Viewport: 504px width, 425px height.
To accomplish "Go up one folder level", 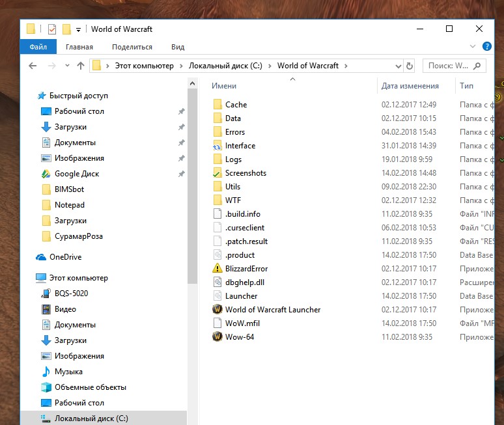I will coord(81,66).
